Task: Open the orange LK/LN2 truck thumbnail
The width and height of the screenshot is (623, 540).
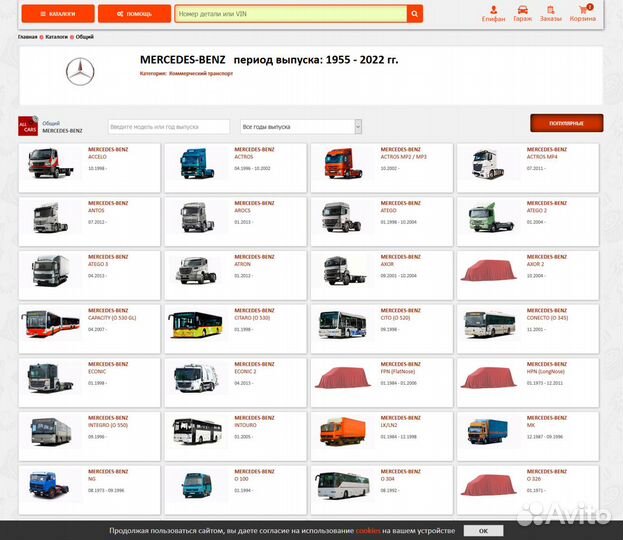Action: (342, 431)
